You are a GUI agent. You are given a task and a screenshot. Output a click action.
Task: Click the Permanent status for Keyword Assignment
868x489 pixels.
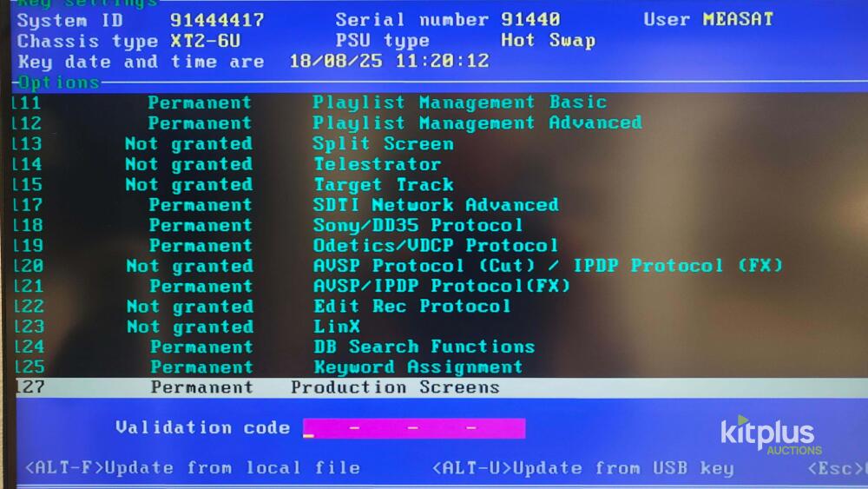(x=201, y=367)
